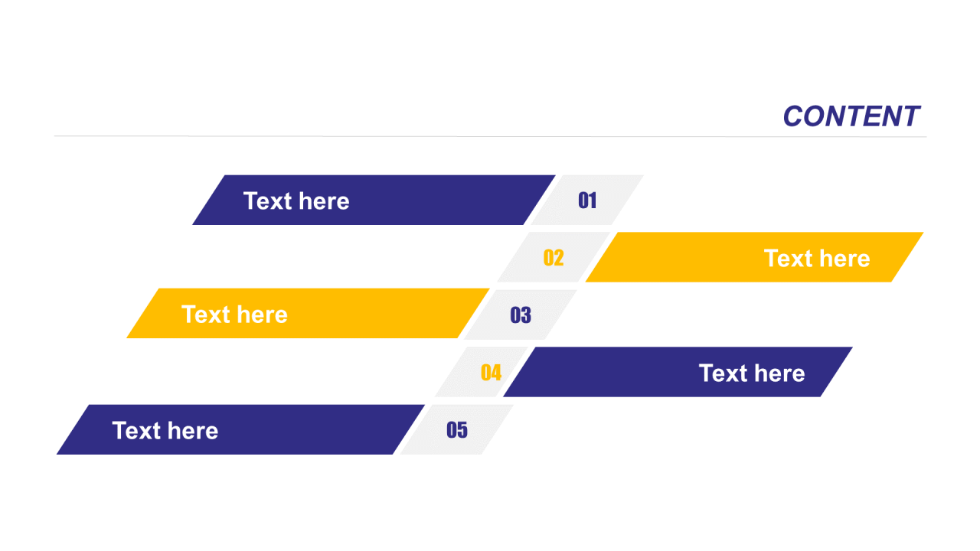Select the bottom purple Text here banner

coord(240,429)
